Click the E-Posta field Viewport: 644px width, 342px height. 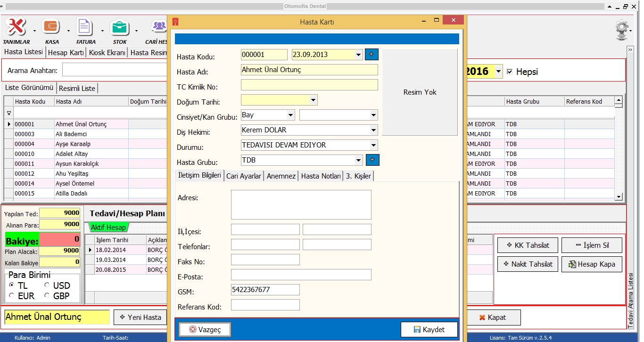pos(301,275)
